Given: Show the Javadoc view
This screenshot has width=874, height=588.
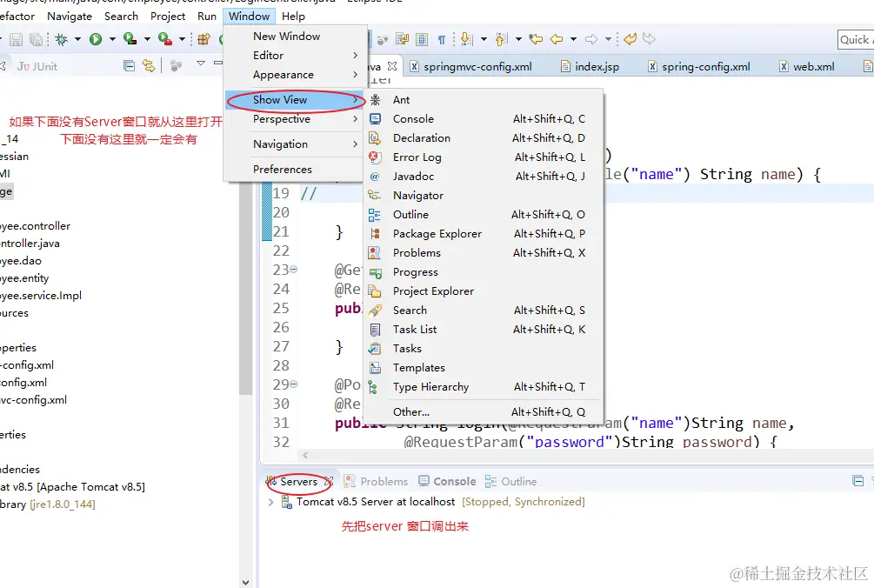Looking at the screenshot, I should click(484, 176).
